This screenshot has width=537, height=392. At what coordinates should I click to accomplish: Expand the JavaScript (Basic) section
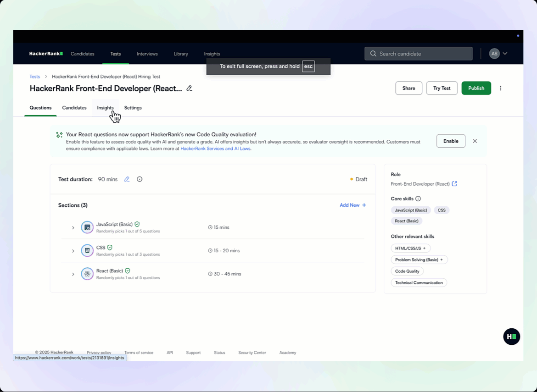click(73, 227)
